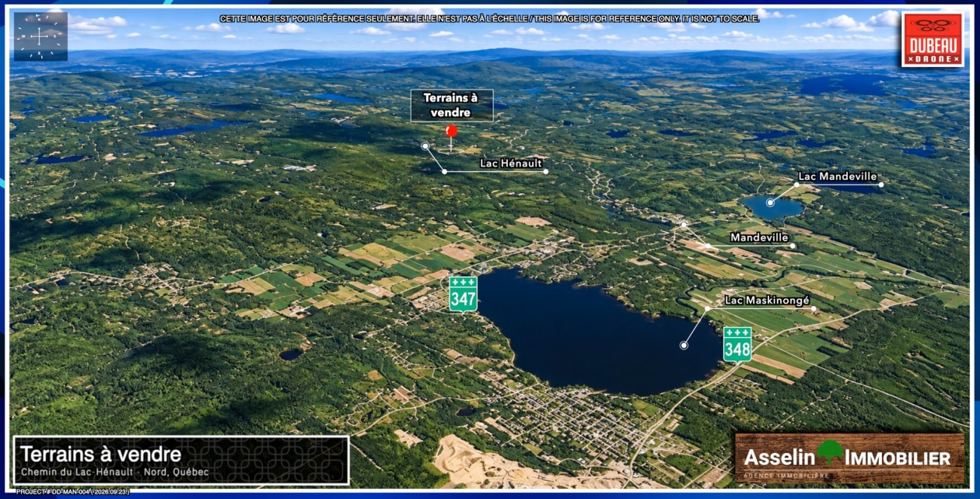Click the Asselin Immobilier logo
Screen dimensions: 980x499
(849, 459)
